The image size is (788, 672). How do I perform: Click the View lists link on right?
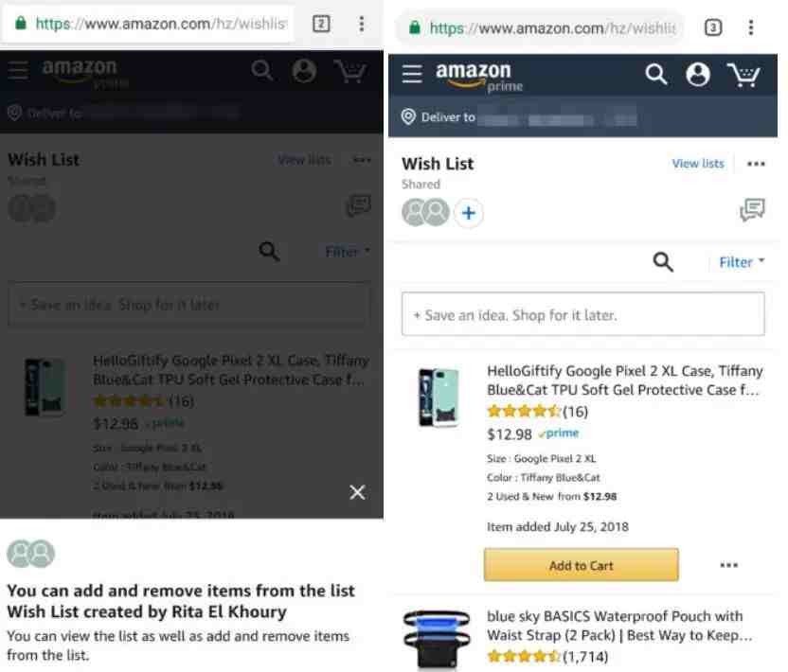[x=698, y=164]
